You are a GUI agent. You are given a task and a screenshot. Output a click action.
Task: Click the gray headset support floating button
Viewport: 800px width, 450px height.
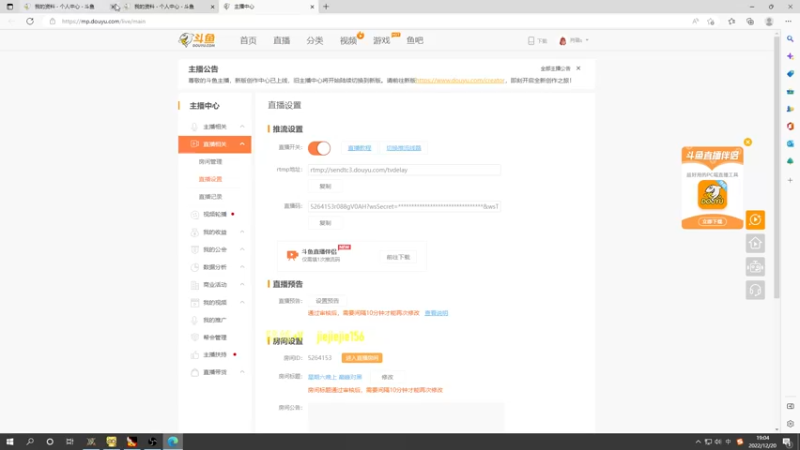click(x=755, y=290)
